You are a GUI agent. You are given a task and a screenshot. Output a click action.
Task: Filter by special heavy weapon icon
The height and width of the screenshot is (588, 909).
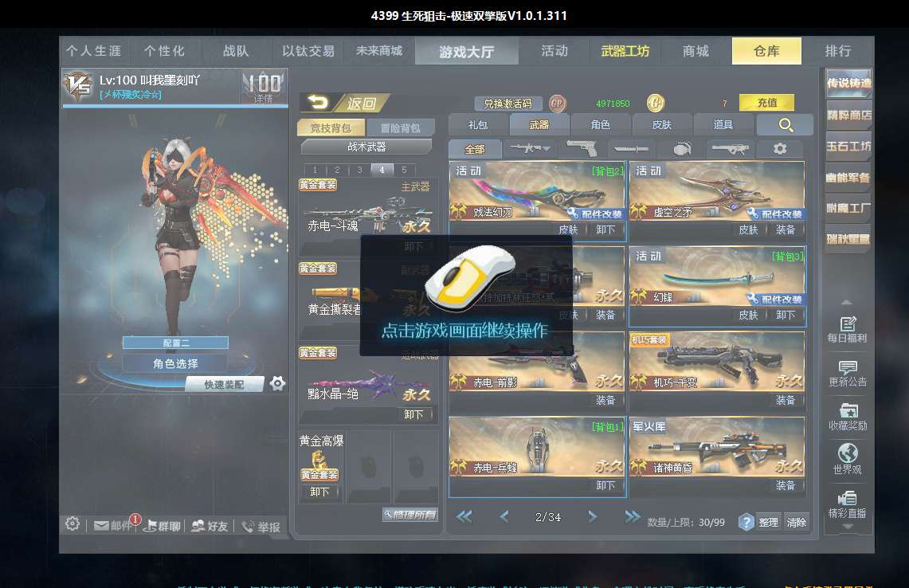[x=731, y=149]
